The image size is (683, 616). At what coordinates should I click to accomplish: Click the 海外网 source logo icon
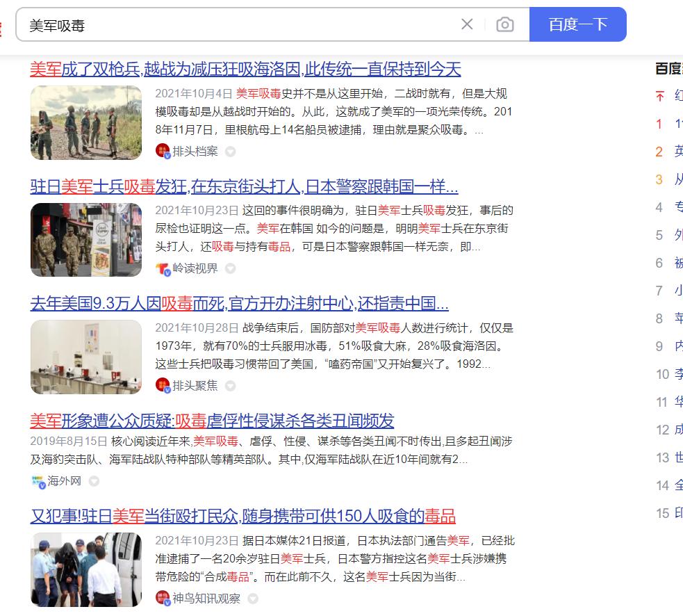[36, 478]
